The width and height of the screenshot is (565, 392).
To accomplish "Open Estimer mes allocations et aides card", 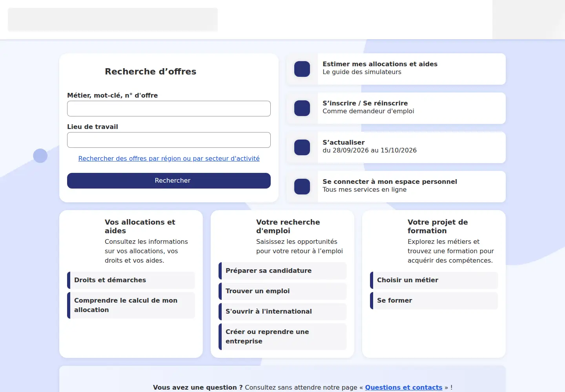I will (x=396, y=69).
